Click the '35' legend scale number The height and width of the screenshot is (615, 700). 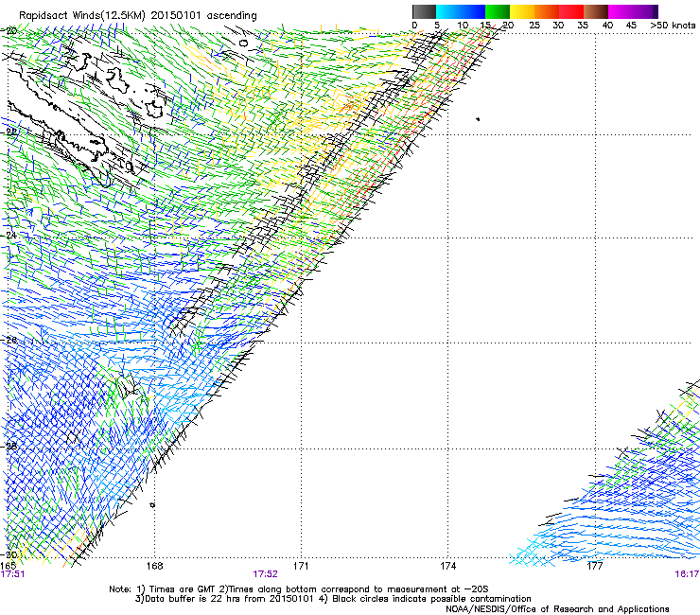click(x=583, y=26)
